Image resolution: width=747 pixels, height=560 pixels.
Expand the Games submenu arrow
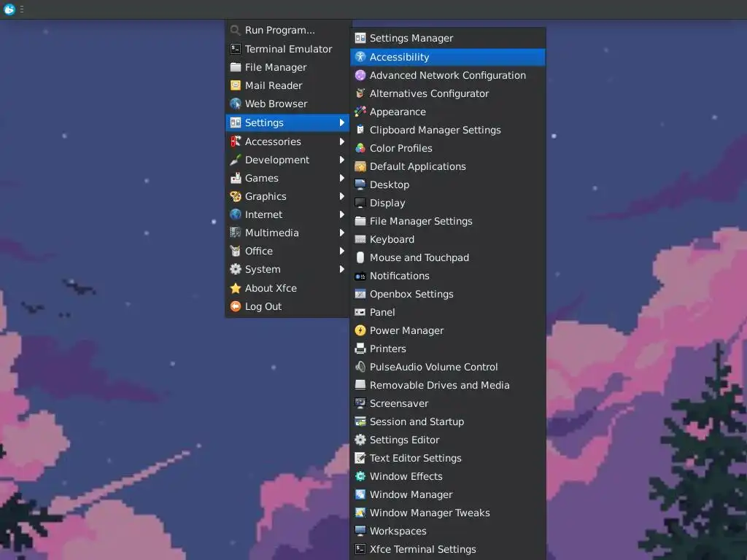click(341, 178)
